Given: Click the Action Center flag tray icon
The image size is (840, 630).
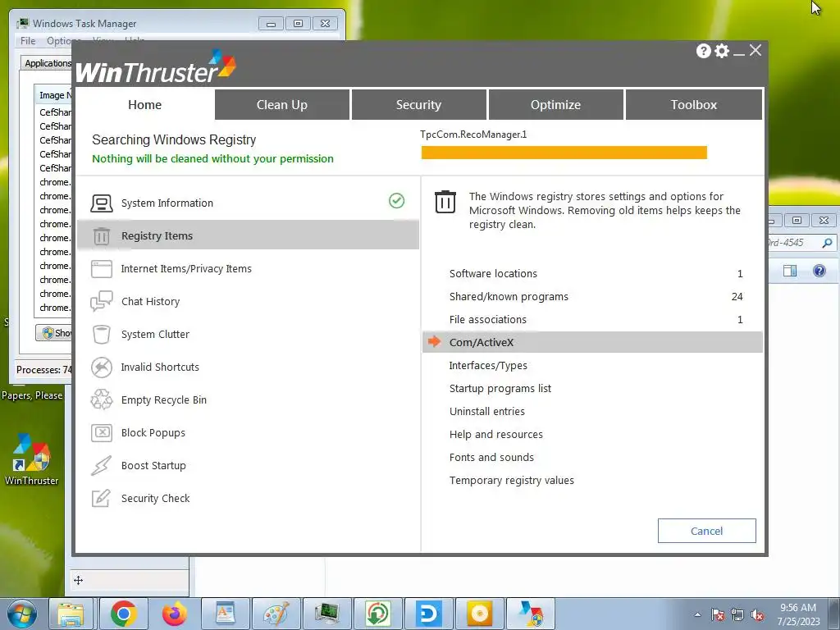Looking at the screenshot, I should tap(718, 615).
